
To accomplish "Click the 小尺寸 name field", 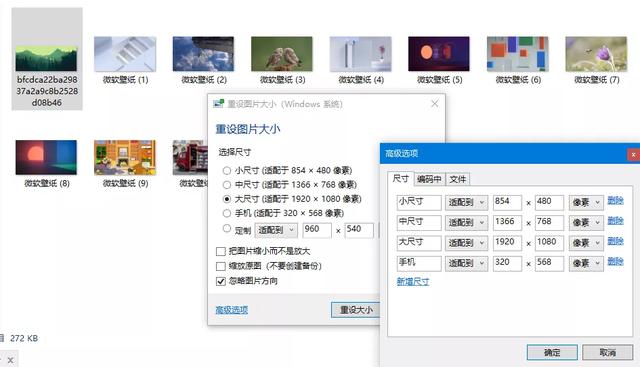I will 419,202.
